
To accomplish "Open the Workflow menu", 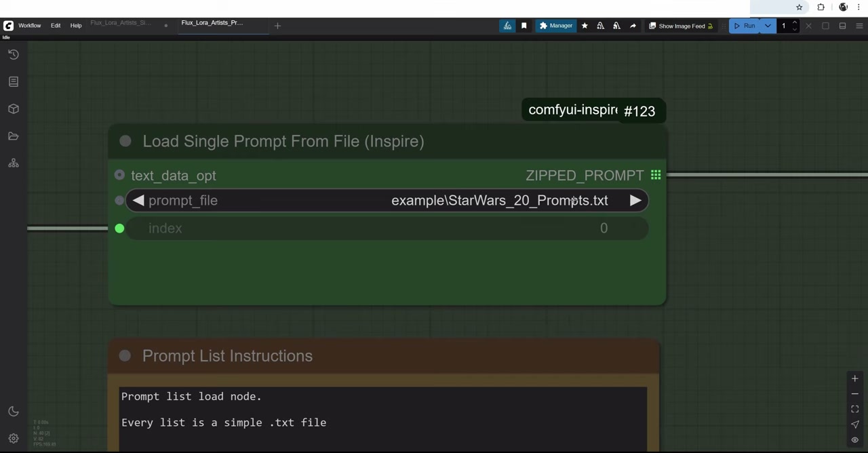I will tap(29, 26).
